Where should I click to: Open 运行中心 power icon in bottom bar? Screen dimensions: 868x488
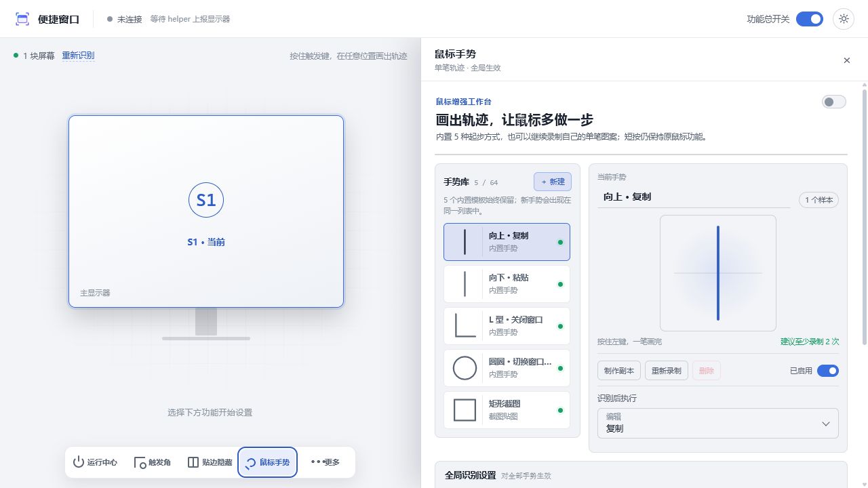[x=79, y=462]
